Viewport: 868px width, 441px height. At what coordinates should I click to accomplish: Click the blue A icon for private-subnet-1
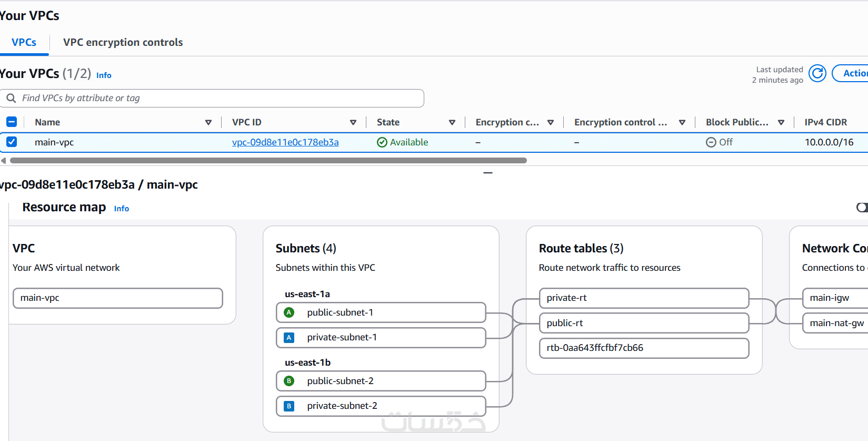tap(289, 338)
